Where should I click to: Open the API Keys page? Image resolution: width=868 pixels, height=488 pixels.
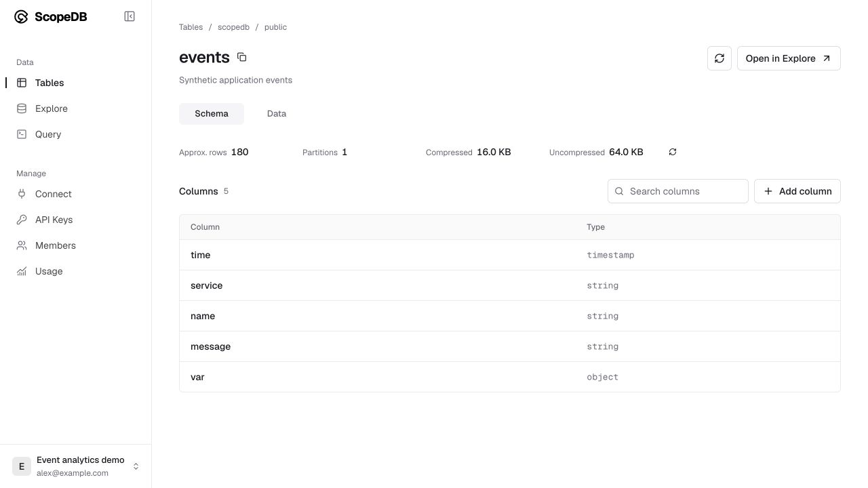click(x=75, y=220)
